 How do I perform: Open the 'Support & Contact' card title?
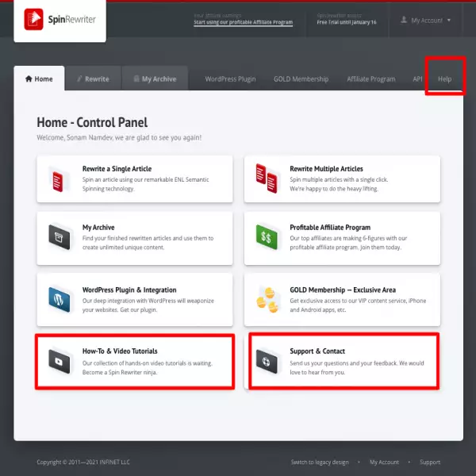pos(317,351)
